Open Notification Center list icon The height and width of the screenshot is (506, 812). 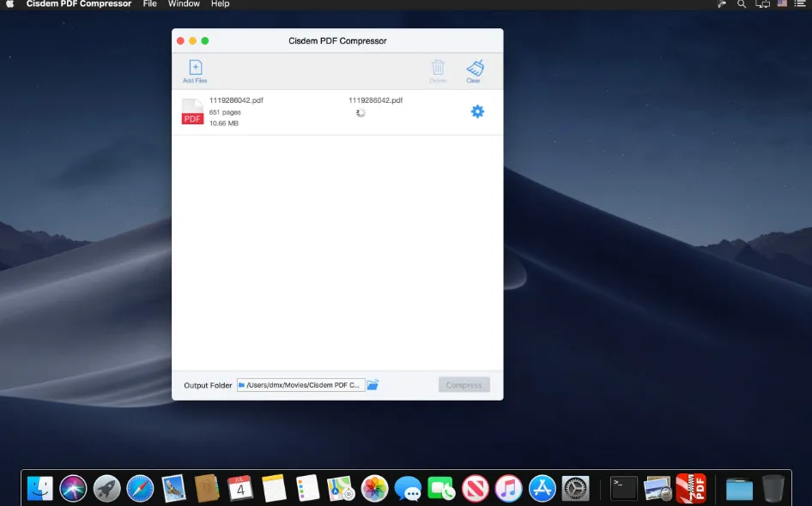pos(800,4)
